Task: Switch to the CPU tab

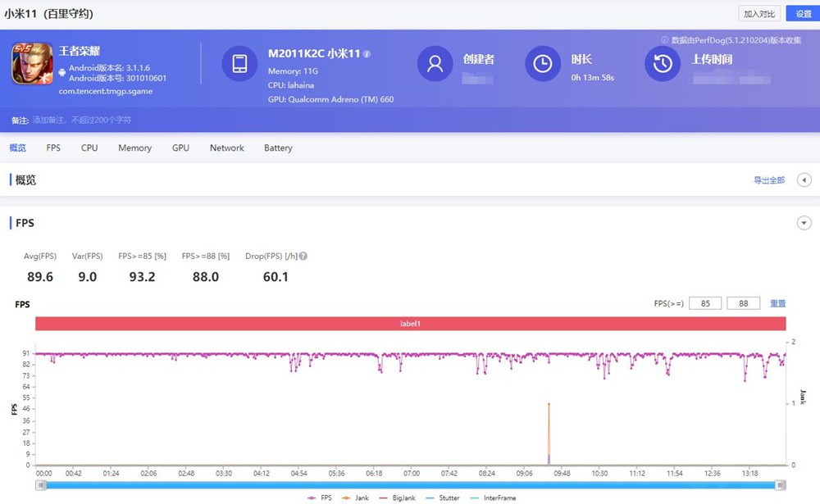Action: point(89,148)
